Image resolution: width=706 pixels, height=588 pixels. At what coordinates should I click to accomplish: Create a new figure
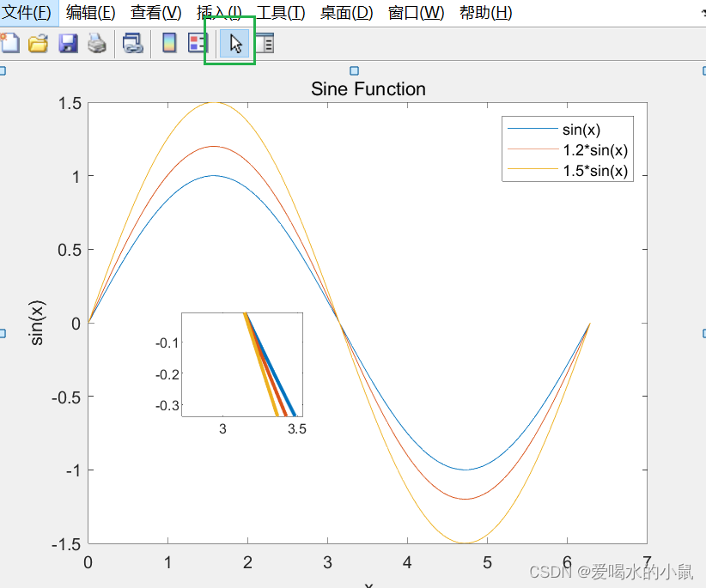12,43
